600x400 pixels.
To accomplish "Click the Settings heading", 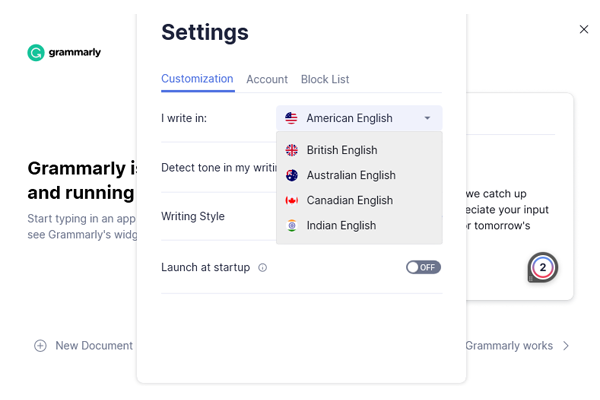I will tap(205, 32).
